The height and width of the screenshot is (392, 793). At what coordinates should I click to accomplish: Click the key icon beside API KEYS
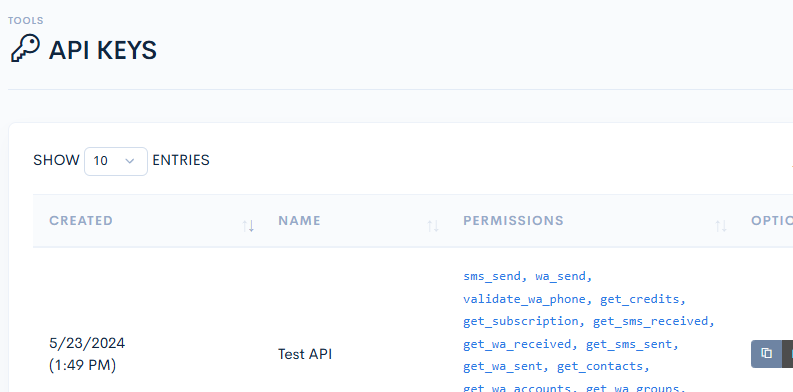25,49
